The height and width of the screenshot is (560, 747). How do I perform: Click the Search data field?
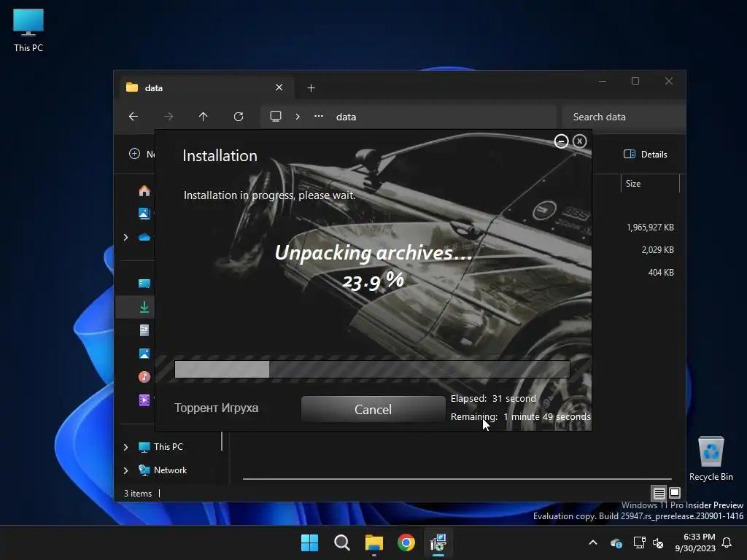[623, 117]
